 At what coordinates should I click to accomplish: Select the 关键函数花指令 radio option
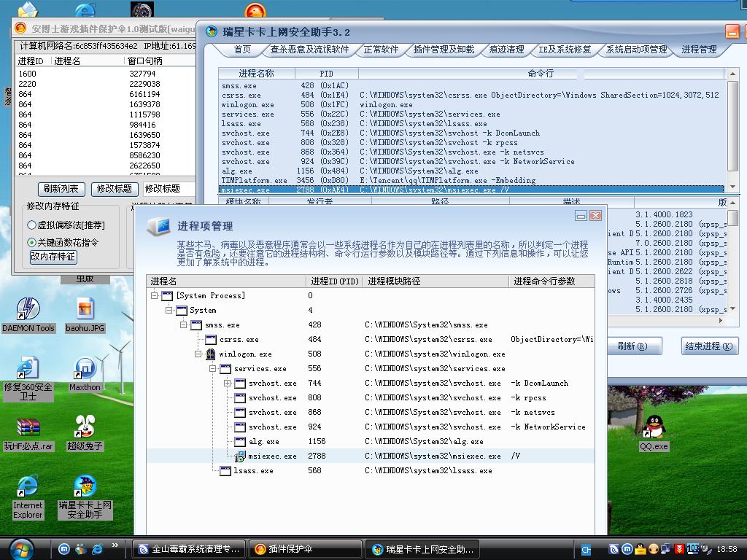(x=32, y=242)
